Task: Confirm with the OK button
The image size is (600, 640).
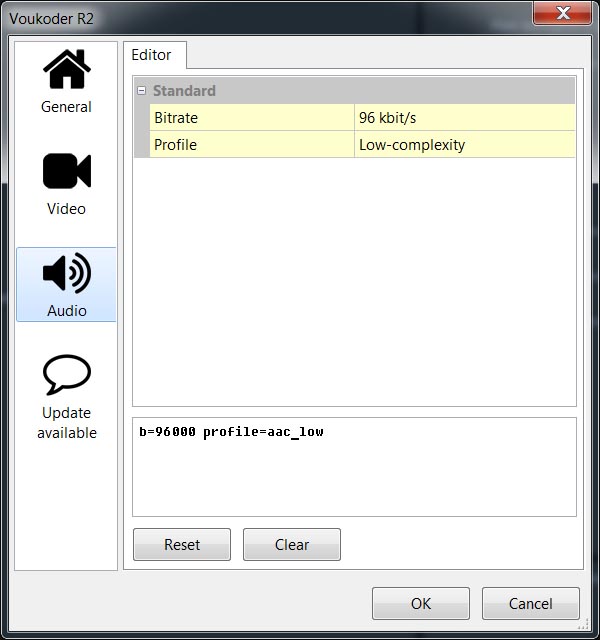Action: pos(421,603)
